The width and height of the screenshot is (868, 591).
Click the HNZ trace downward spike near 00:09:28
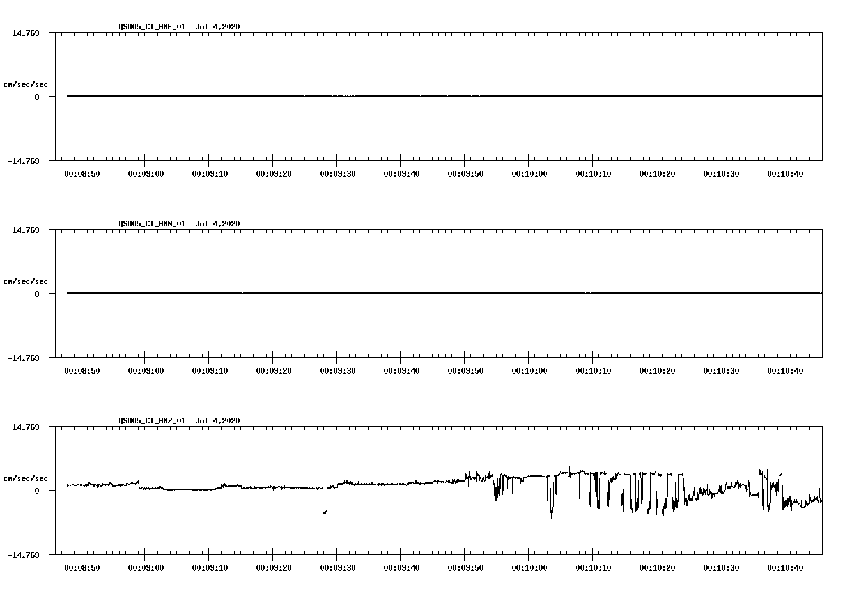[x=325, y=501]
